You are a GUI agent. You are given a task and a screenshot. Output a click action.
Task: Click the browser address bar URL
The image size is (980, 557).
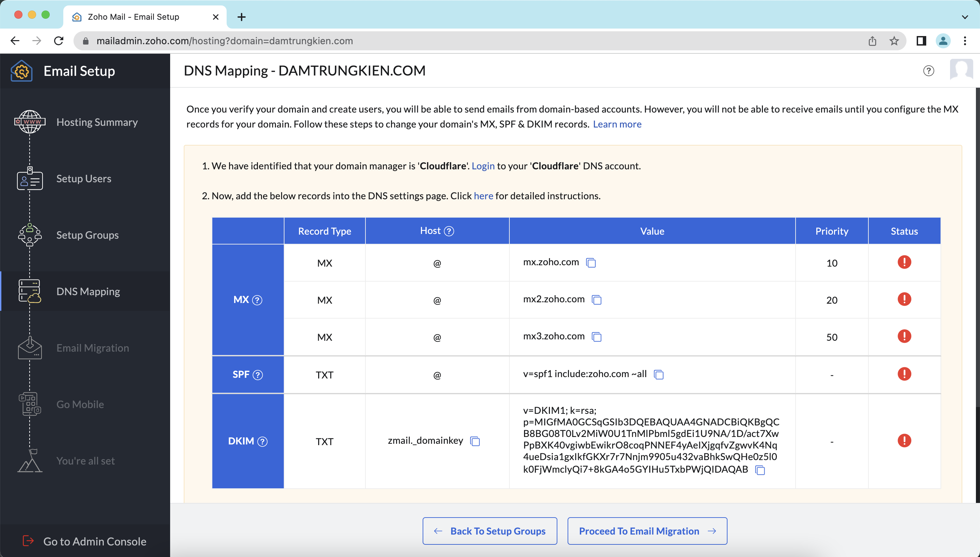[x=225, y=41]
